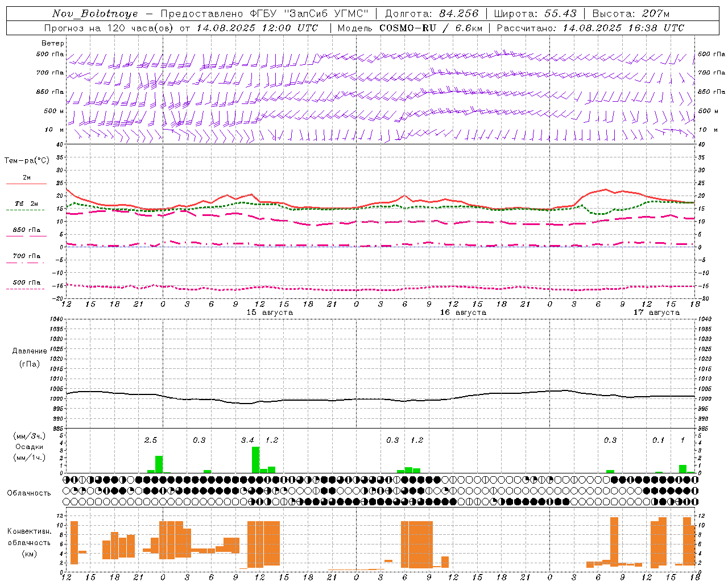Image resolution: width=728 pixels, height=582 pixels.
Task: Click the 'Тем-ра(°C)' section label
Action: pyautogui.click(x=27, y=161)
